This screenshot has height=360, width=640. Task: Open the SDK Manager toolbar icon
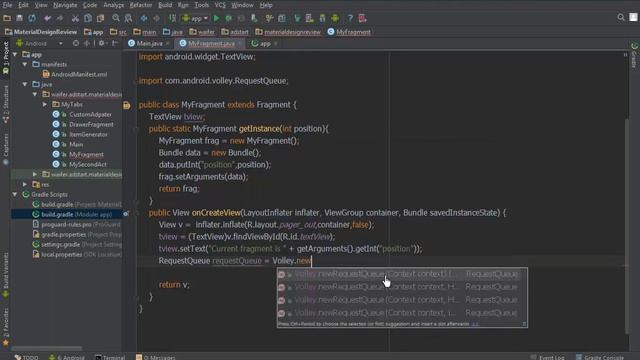tap(322, 18)
